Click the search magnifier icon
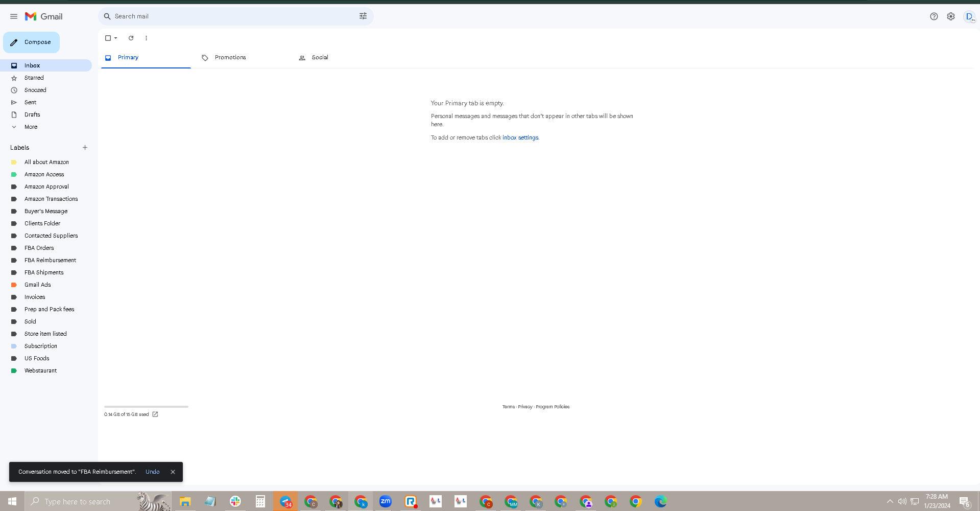Image resolution: width=980 pixels, height=511 pixels. 107,16
